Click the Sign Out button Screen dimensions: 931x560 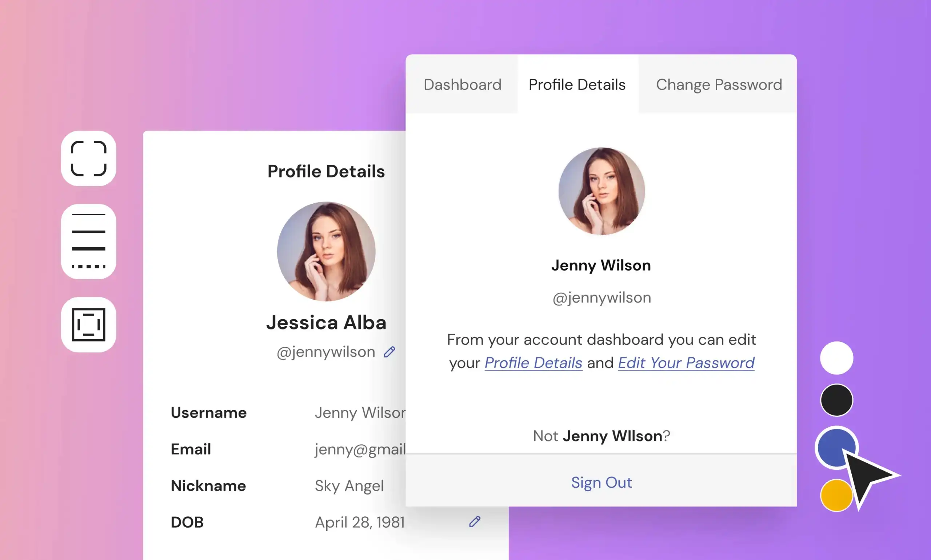click(x=601, y=482)
